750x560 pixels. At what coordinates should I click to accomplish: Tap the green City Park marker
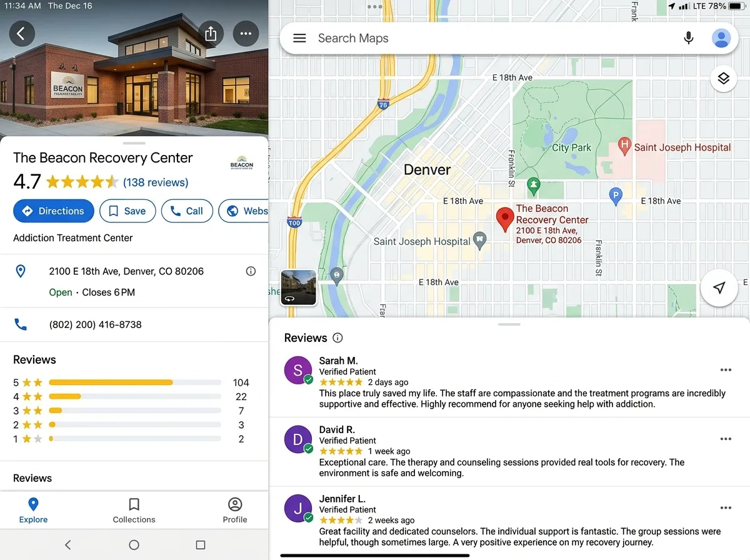(x=533, y=185)
